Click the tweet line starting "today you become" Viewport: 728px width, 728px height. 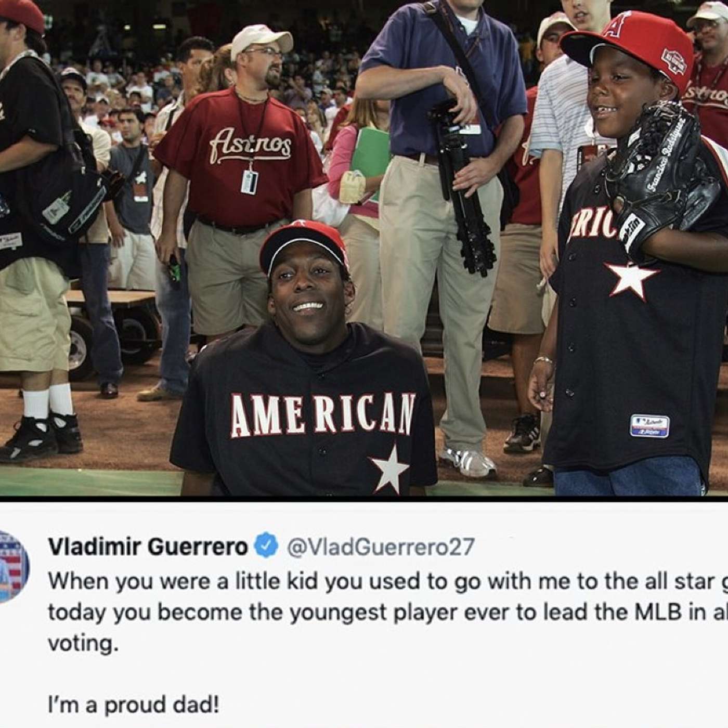click(387, 613)
